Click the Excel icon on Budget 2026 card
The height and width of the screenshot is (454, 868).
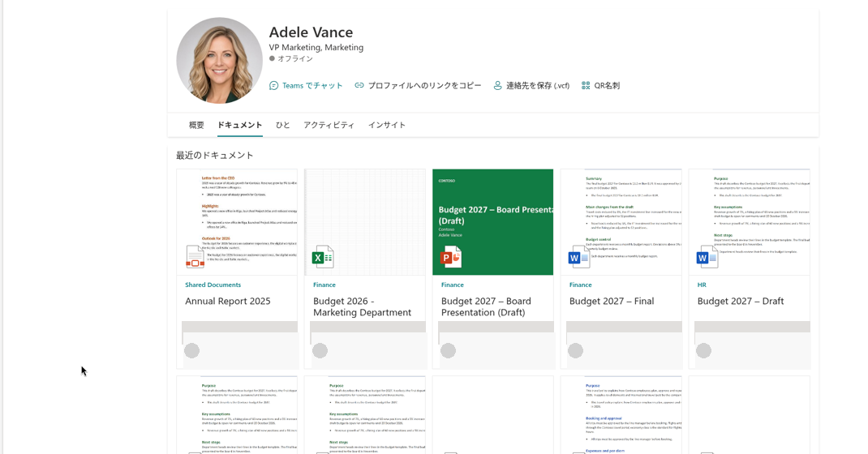pyautogui.click(x=323, y=256)
